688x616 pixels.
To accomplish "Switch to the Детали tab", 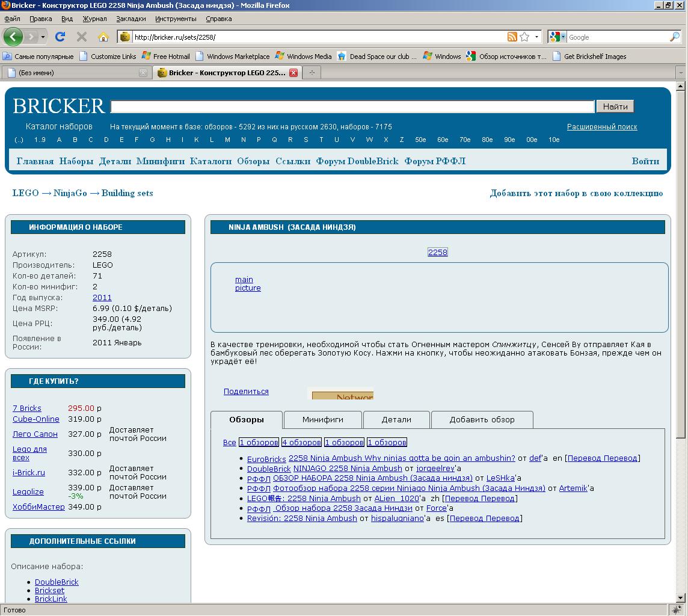I will pos(396,419).
